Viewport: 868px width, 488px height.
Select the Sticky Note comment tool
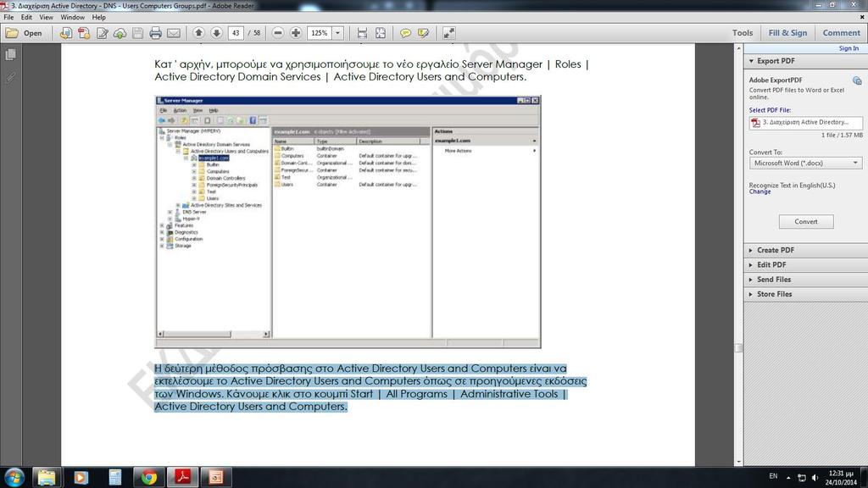(405, 33)
